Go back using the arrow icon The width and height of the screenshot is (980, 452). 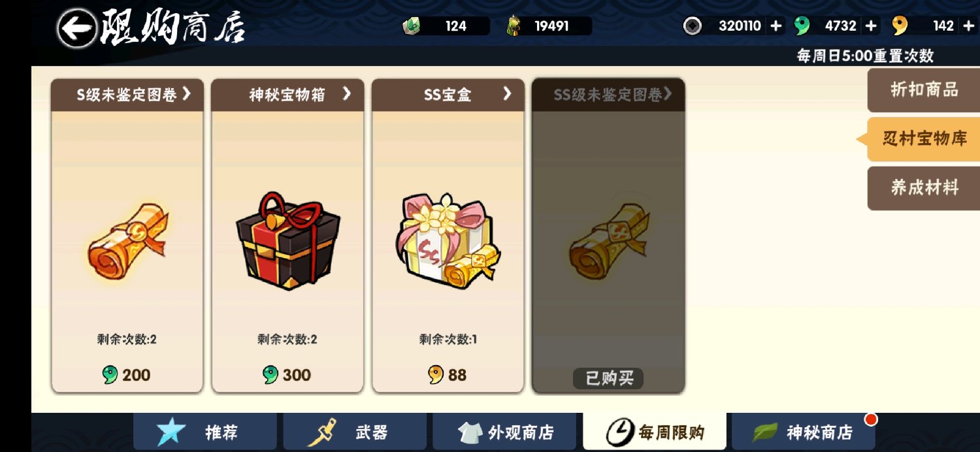point(76,27)
